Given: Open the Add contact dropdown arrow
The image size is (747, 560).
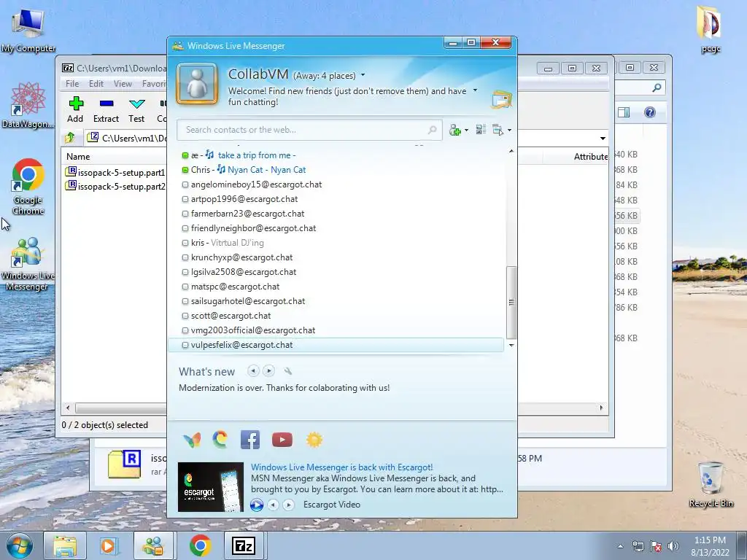Looking at the screenshot, I should coord(466,130).
